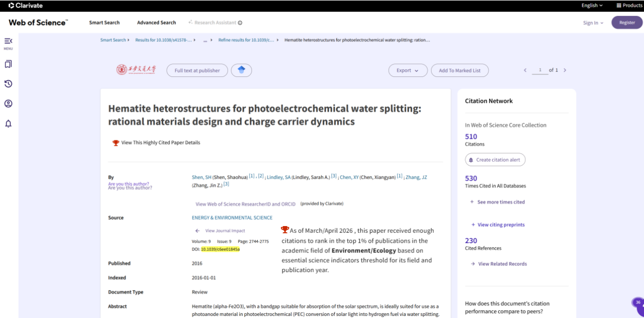Click the Xi'an Jiaotong University logo
This screenshot has width=644, height=318.
pos(136,70)
